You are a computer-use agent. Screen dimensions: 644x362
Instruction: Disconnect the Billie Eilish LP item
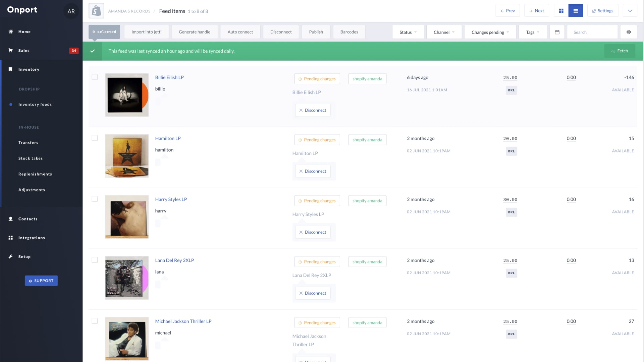pyautogui.click(x=313, y=110)
